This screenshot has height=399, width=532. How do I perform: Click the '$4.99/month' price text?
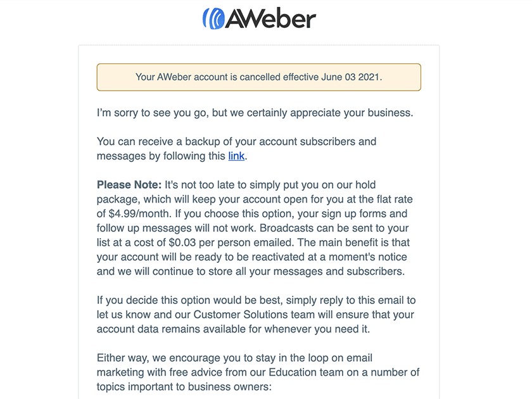[x=140, y=214]
